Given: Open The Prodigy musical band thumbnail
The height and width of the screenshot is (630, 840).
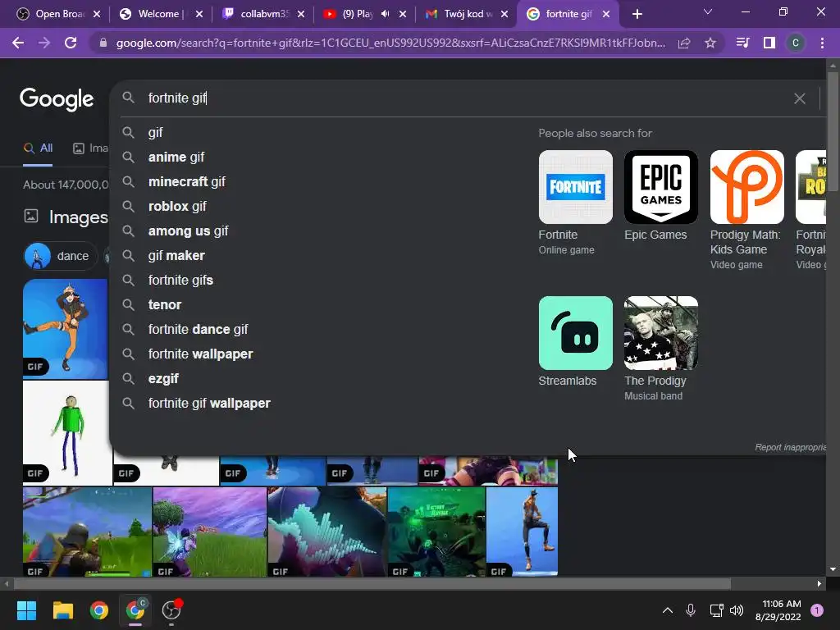Looking at the screenshot, I should tap(661, 333).
